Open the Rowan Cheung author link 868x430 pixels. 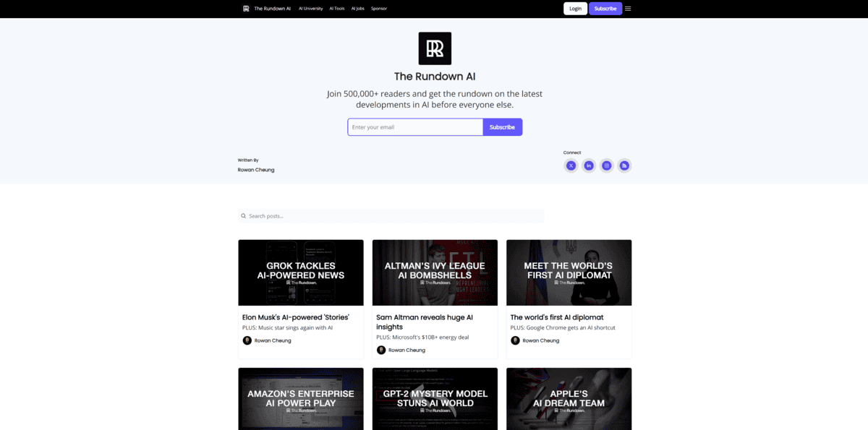click(x=255, y=169)
